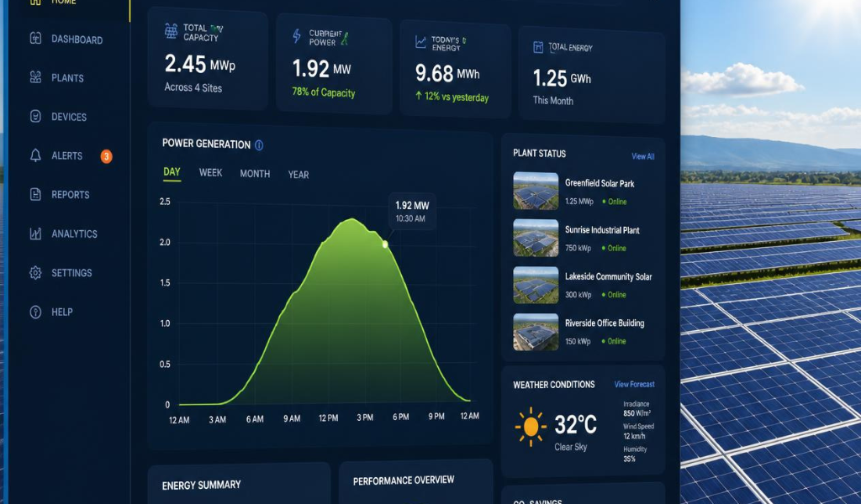Open Analytics in the sidebar

[x=74, y=234]
